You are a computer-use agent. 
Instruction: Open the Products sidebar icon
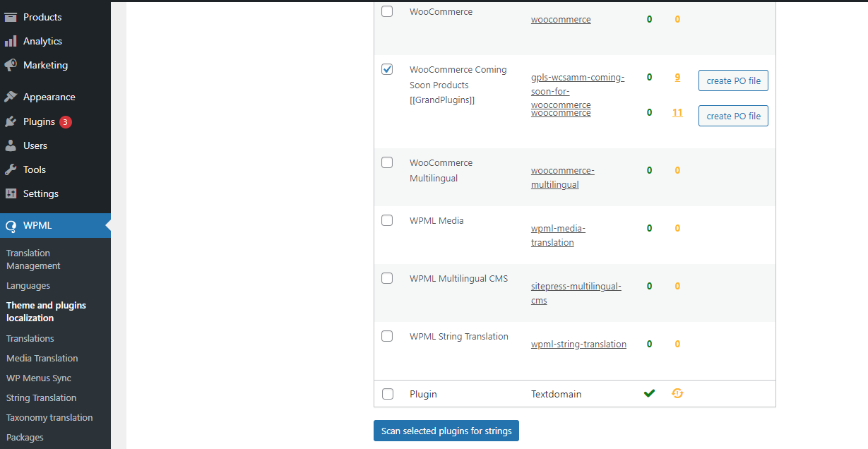(12, 17)
